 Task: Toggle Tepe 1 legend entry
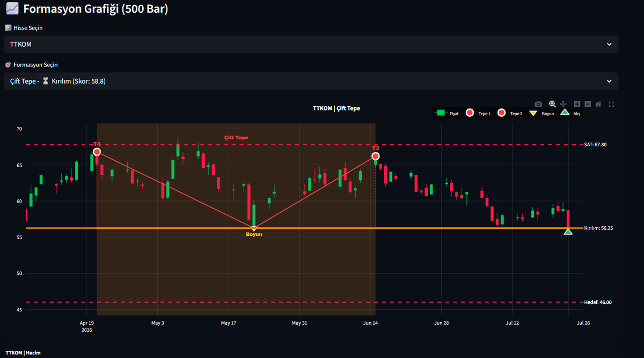478,113
